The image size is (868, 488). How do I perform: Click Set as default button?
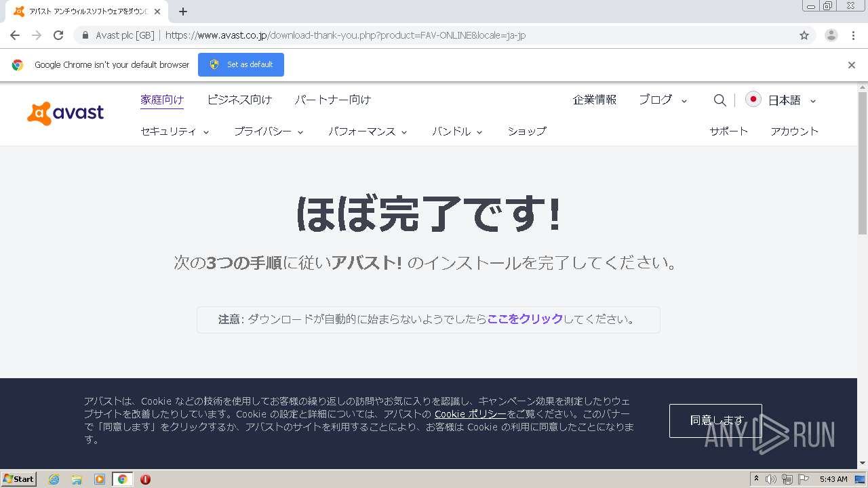coord(241,64)
